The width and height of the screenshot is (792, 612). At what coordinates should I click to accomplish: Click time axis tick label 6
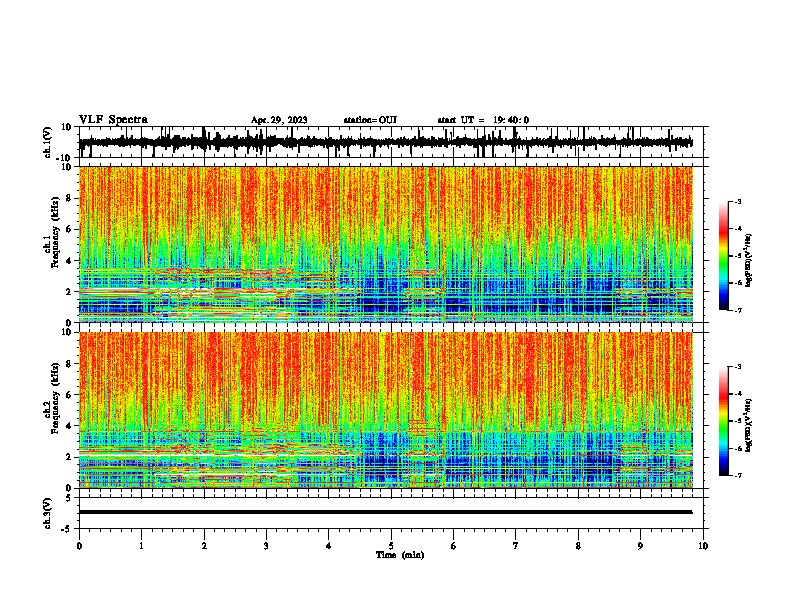point(454,546)
